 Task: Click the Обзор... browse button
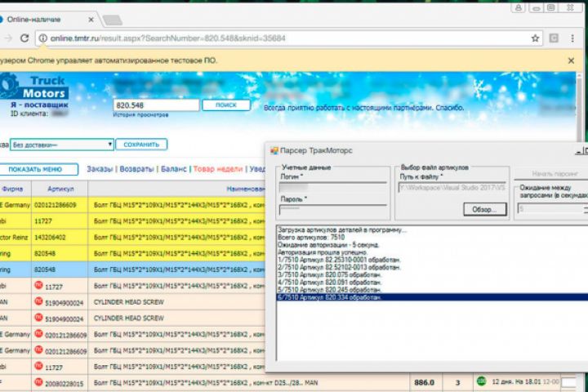click(x=484, y=209)
